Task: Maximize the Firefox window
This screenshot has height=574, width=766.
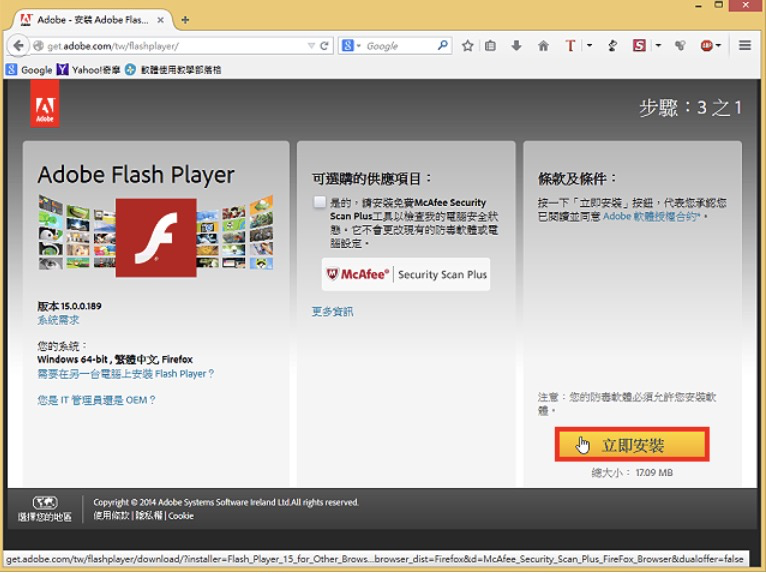Action: coord(719,5)
